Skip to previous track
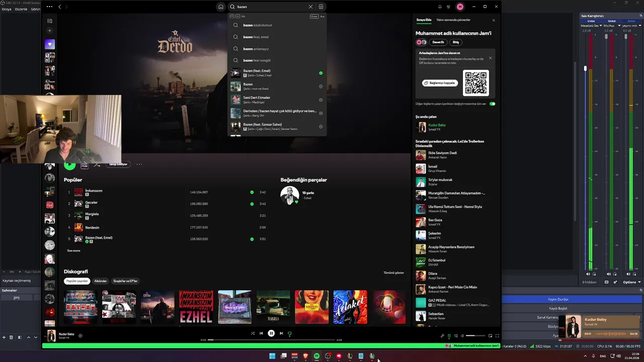The image size is (644, 362). pyautogui.click(x=261, y=333)
